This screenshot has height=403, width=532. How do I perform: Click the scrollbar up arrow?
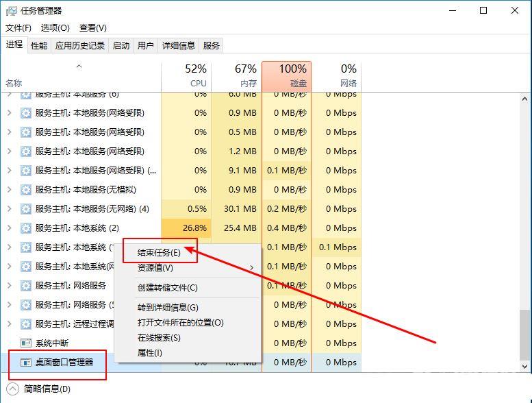(x=524, y=99)
